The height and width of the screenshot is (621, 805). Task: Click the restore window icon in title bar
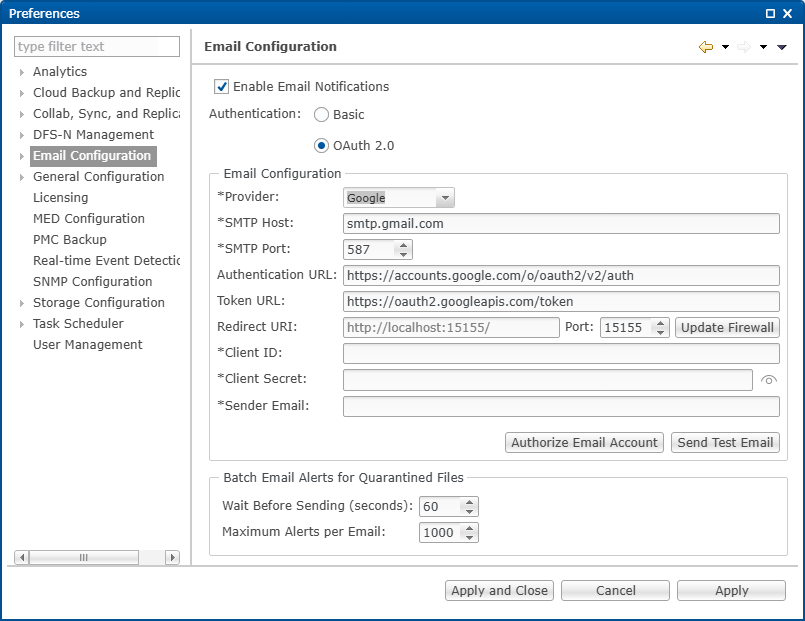768,12
